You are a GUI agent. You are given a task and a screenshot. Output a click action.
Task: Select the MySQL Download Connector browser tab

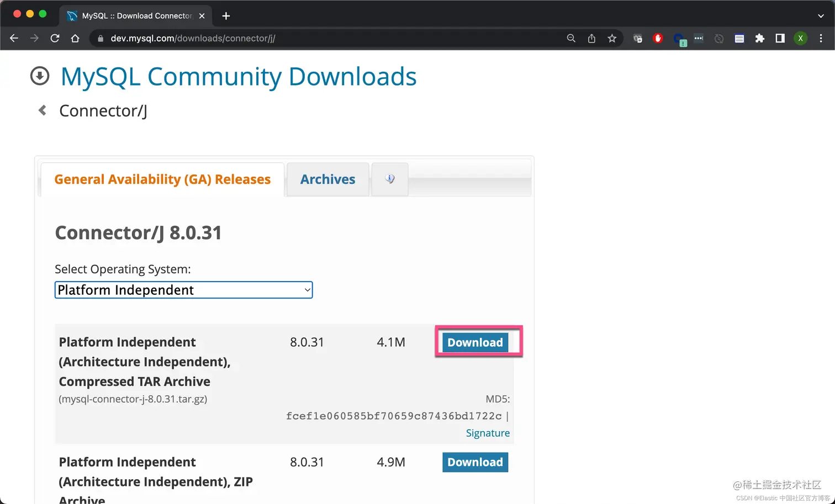[136, 15]
